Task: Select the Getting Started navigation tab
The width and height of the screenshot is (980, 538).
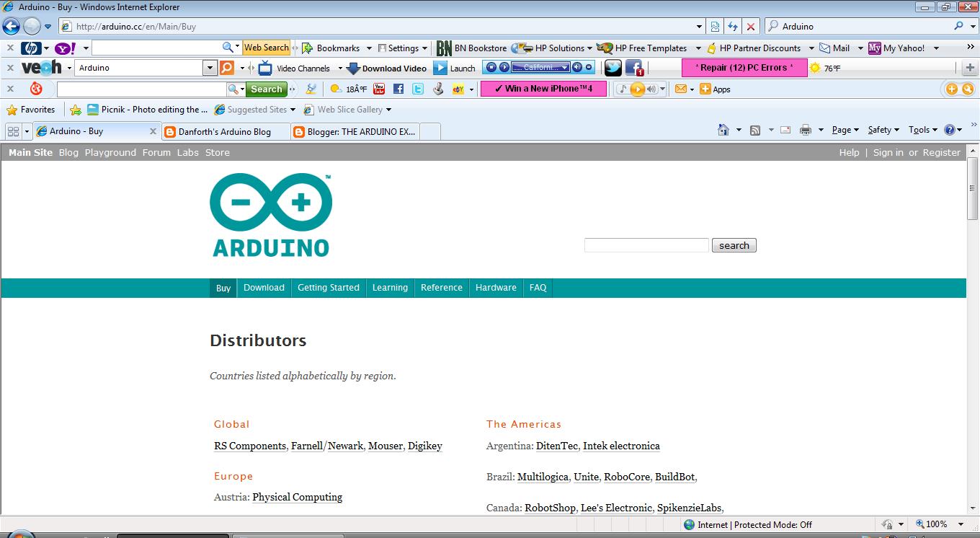Action: coord(328,287)
